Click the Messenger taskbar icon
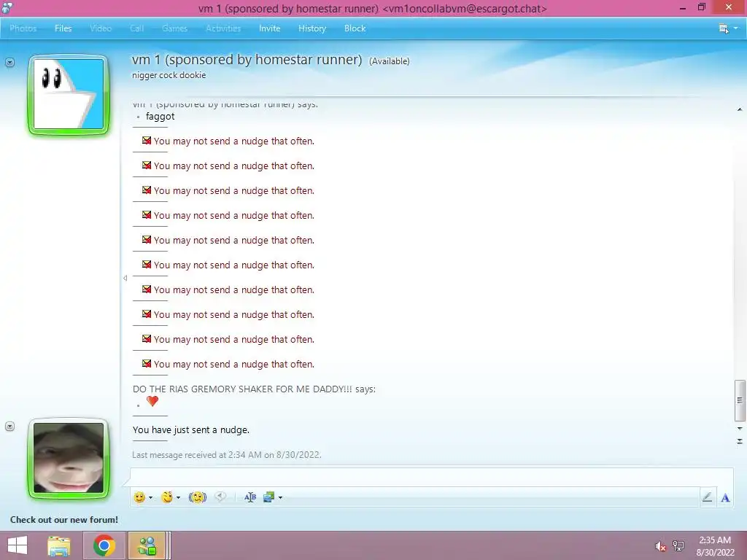 coord(147,545)
